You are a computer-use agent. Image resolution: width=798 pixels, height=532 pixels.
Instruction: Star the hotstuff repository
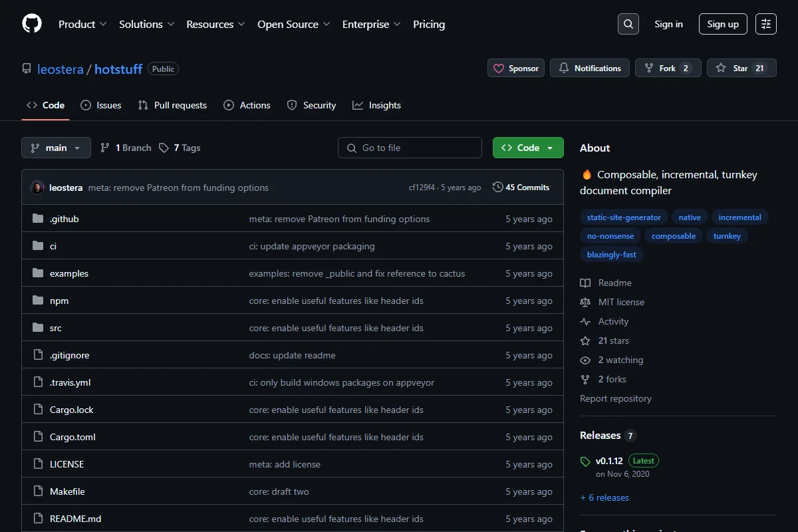point(741,68)
